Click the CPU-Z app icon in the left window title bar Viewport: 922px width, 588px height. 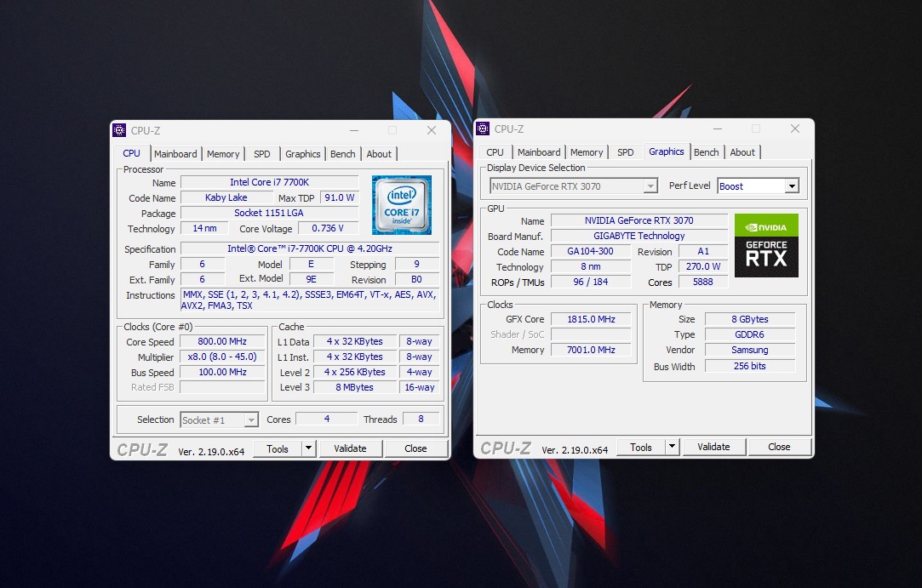pyautogui.click(x=119, y=130)
